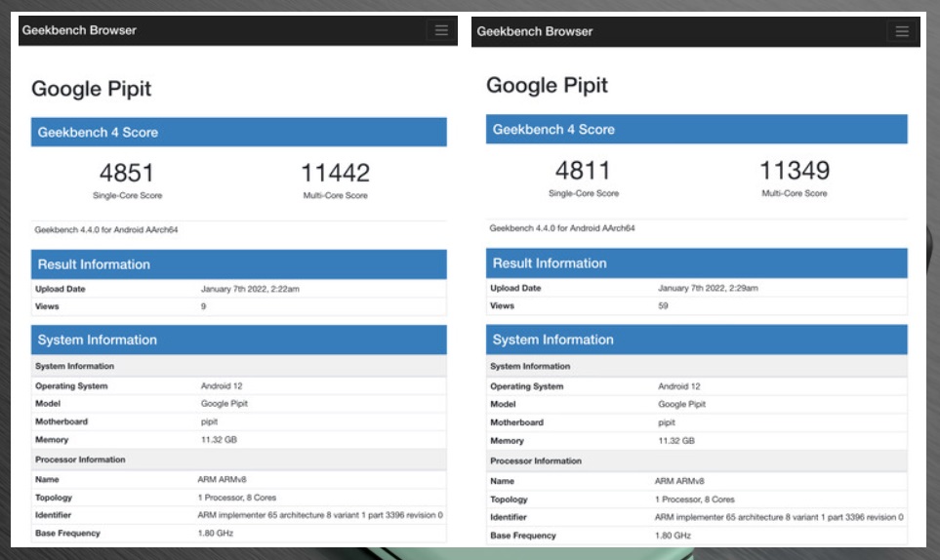Click views value 59 in right panel

663,305
